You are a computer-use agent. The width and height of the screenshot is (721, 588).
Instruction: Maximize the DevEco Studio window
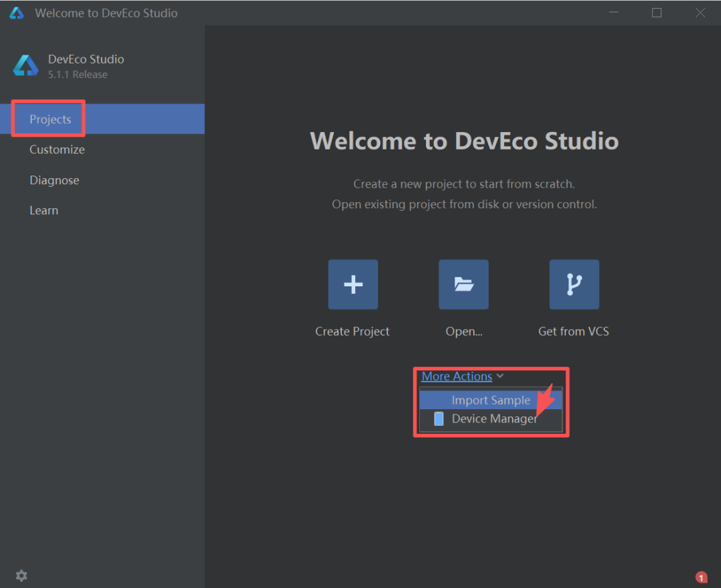pyautogui.click(x=657, y=13)
